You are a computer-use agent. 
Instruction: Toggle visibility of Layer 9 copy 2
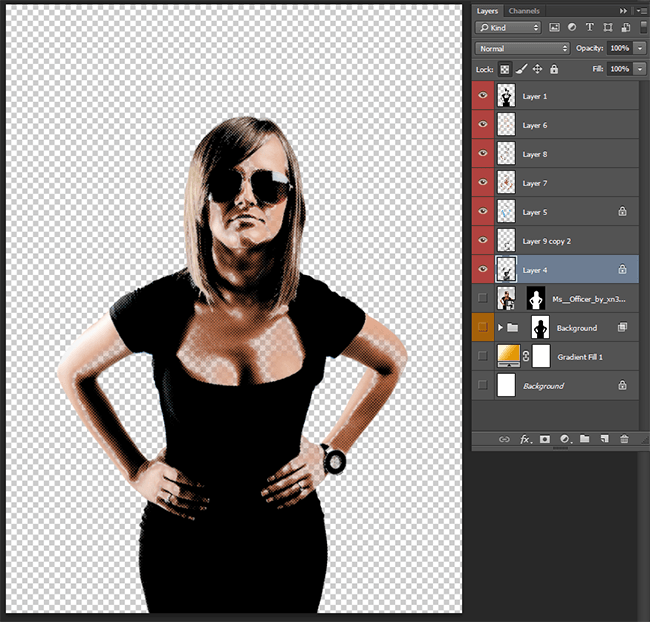pyautogui.click(x=484, y=241)
